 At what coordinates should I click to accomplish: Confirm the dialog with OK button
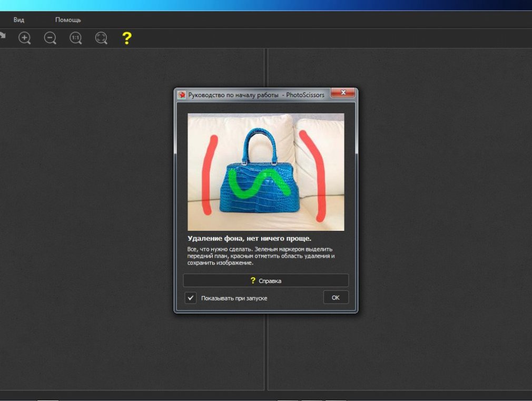pyautogui.click(x=336, y=297)
